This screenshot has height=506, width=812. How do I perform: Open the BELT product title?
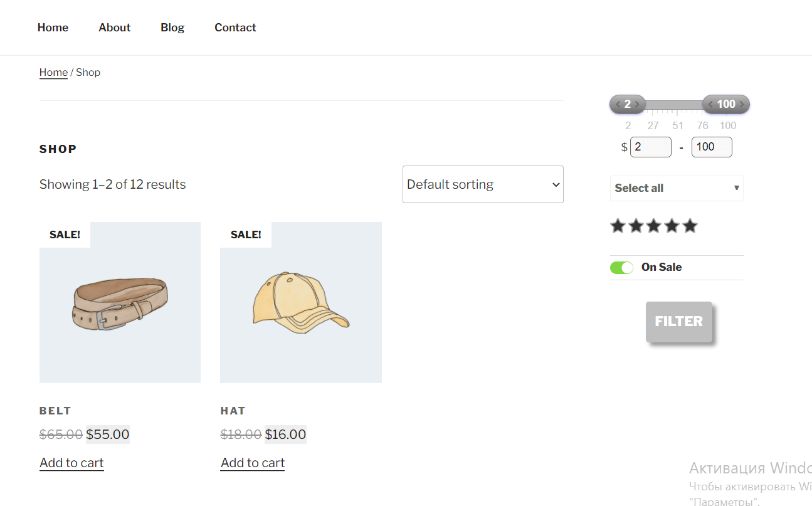pyautogui.click(x=55, y=411)
